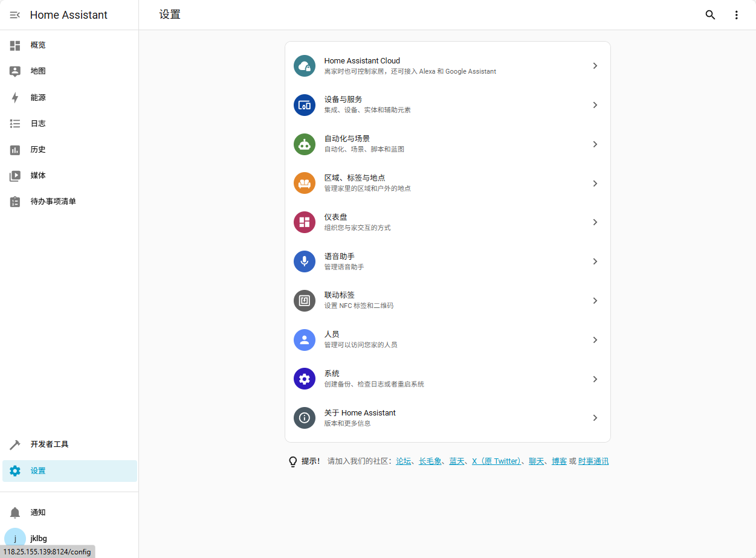Click the 自动化与场景 robot icon
This screenshot has width=756, height=558.
click(x=305, y=144)
